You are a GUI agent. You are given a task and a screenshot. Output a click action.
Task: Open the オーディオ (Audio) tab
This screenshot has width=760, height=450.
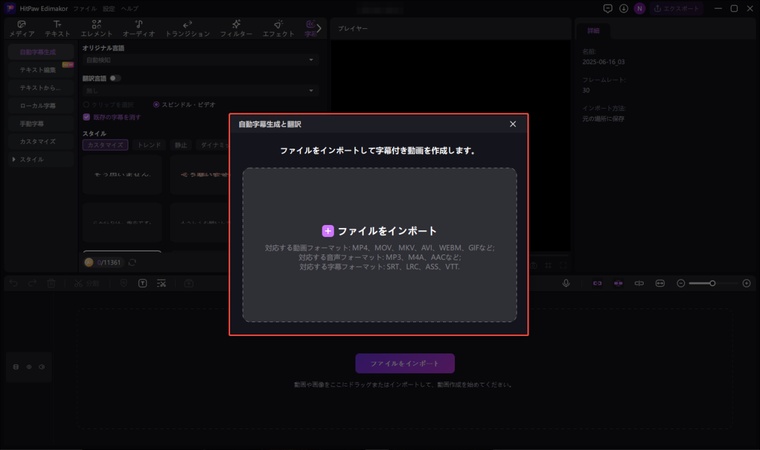pyautogui.click(x=139, y=29)
